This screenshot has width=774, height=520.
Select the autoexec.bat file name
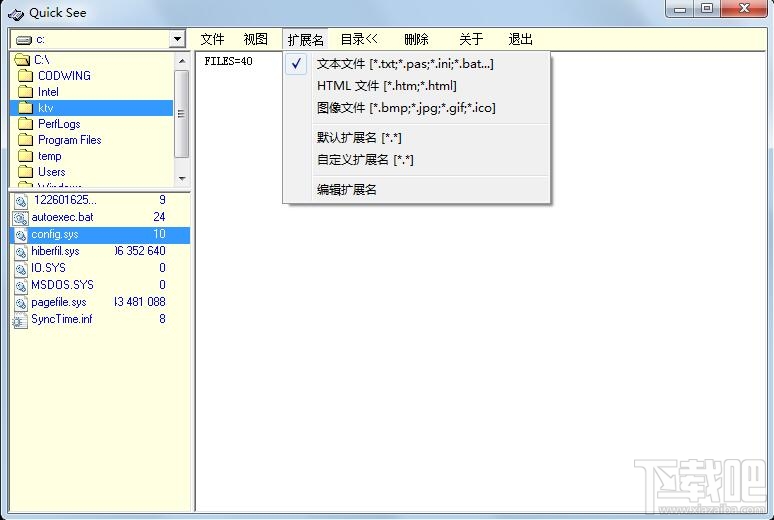click(x=62, y=217)
